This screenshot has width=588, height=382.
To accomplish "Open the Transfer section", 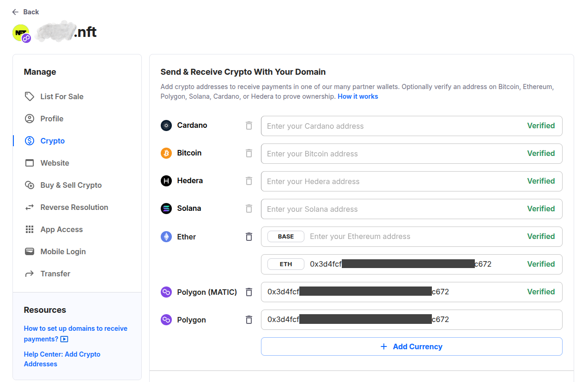I will tap(55, 274).
